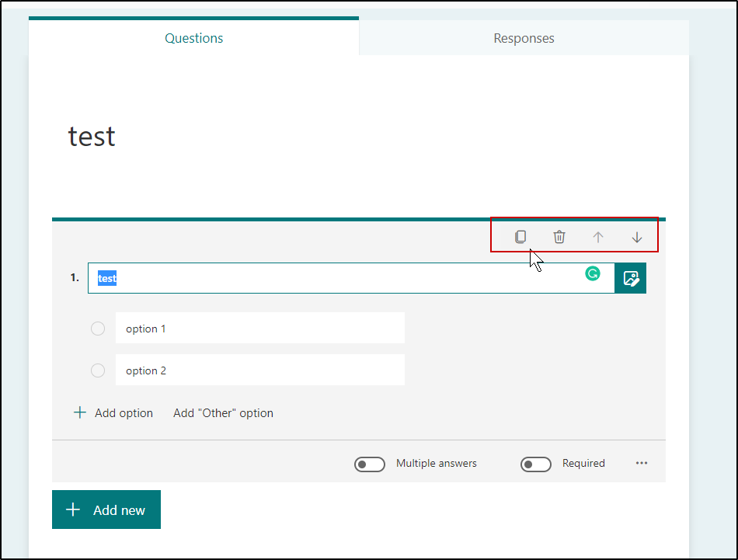Duplicate the question using the copy icon
Image resolution: width=738 pixels, height=560 pixels.
pyautogui.click(x=520, y=236)
